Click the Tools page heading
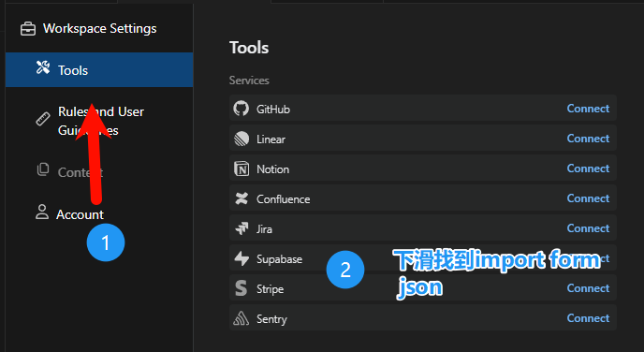Viewport: 644px width, 352px height. click(x=249, y=48)
